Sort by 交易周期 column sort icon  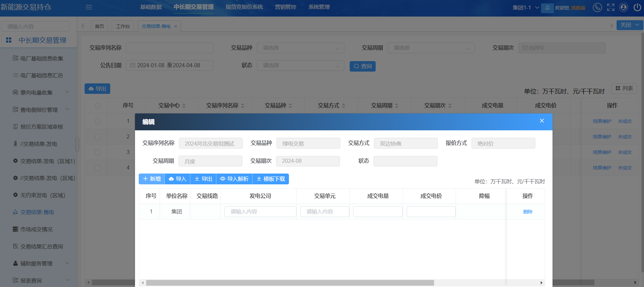click(x=397, y=106)
